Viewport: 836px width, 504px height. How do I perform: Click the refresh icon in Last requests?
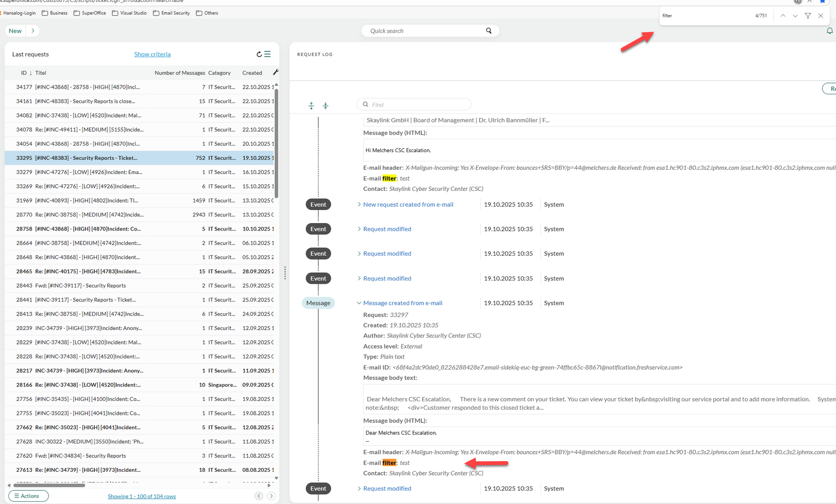(x=259, y=54)
